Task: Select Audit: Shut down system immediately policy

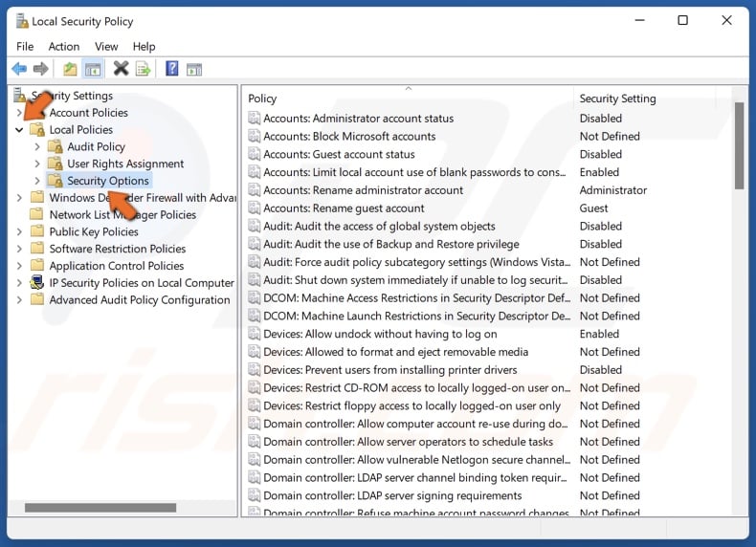Action: [x=415, y=280]
